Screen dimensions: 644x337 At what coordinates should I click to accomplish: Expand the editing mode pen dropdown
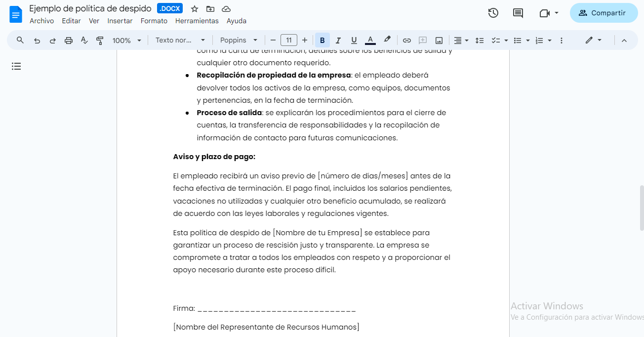599,40
